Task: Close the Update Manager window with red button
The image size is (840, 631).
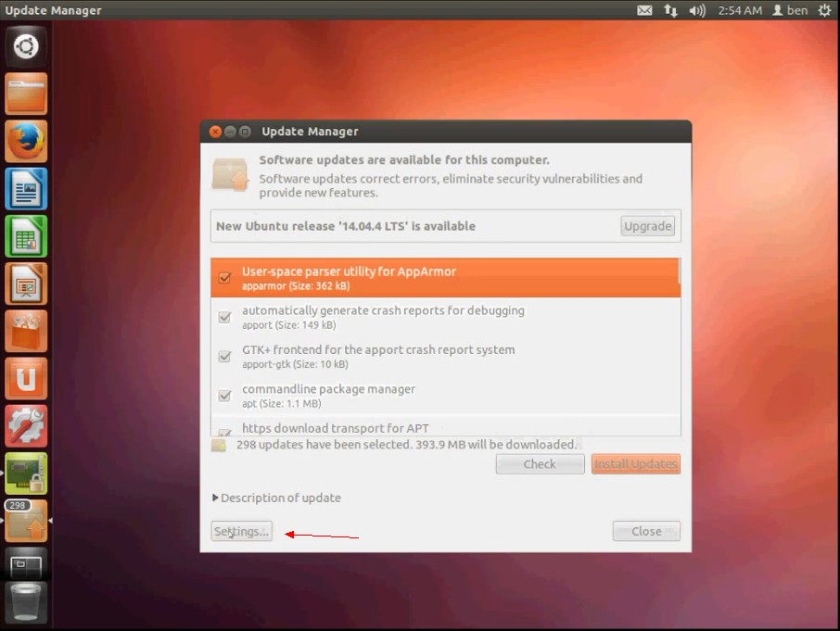Action: coord(215,132)
